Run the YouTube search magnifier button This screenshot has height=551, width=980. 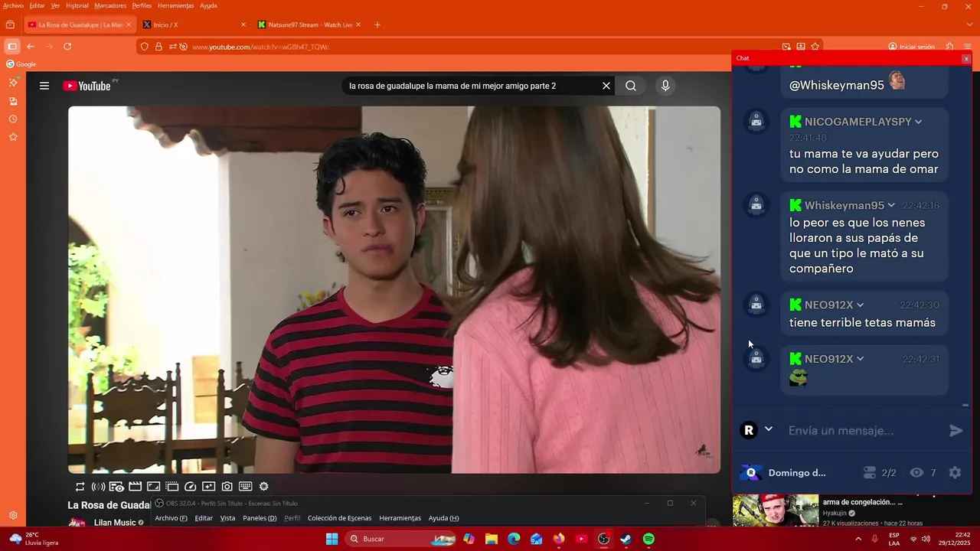pos(631,86)
